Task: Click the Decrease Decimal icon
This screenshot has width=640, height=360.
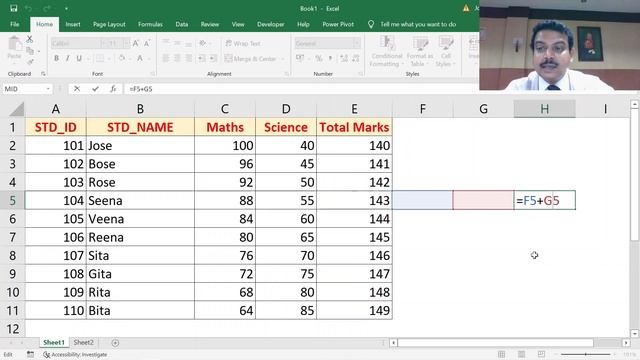Action: [356, 58]
